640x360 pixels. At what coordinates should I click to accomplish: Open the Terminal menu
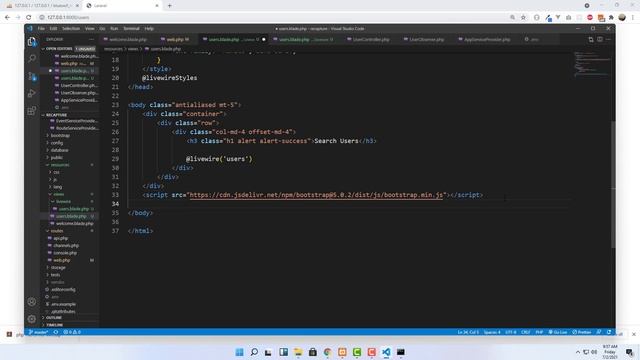[131, 29]
